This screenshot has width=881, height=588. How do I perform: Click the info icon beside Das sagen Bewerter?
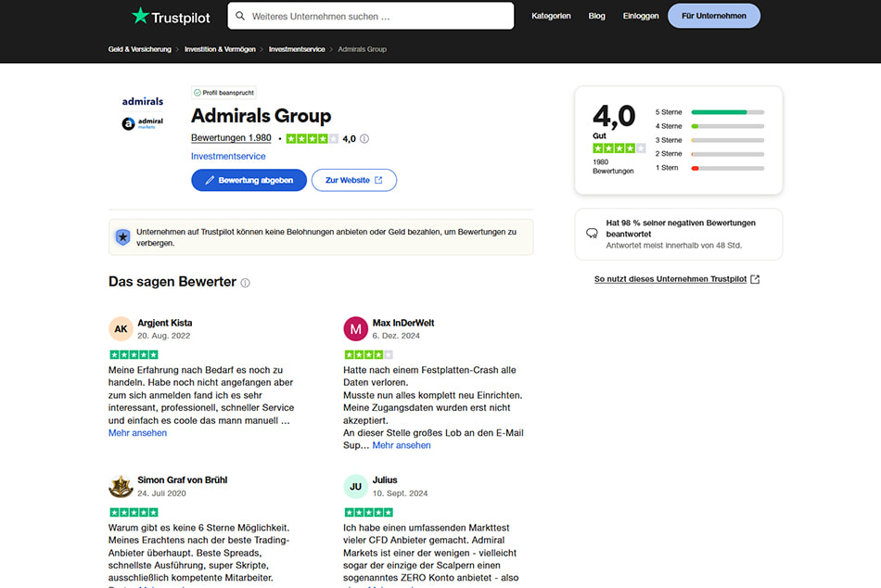(x=246, y=283)
